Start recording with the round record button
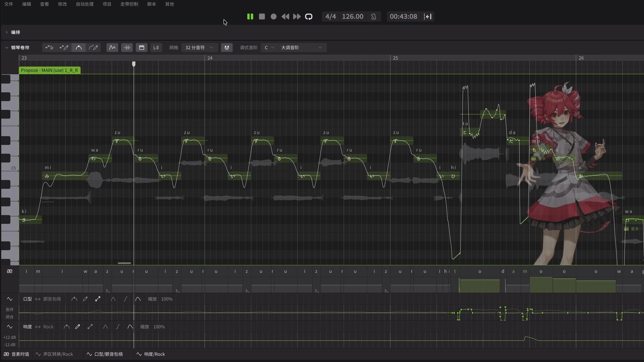Viewport: 644px width, 362px height. (x=274, y=16)
